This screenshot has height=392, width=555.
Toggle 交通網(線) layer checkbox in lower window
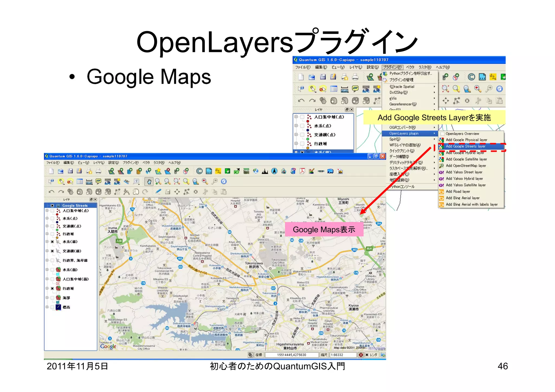coord(52,251)
